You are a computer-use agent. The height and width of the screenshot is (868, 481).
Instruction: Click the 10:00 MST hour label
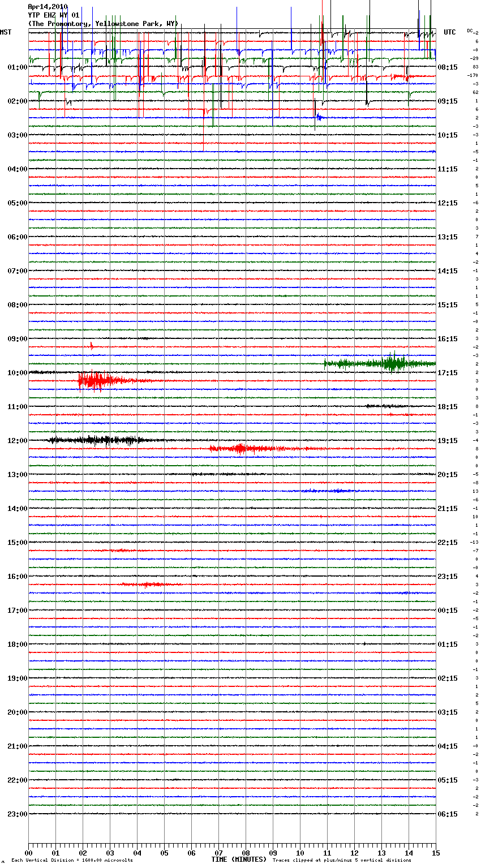(17, 373)
